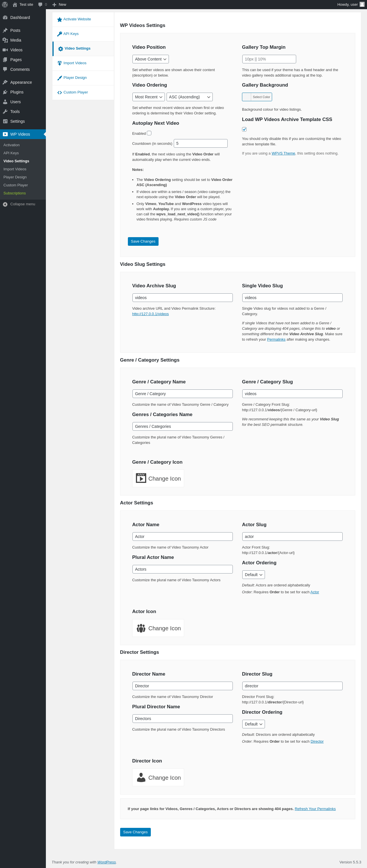This screenshot has width=367, height=868.
Task: Click the Media icon in sidebar
Action: (5, 40)
